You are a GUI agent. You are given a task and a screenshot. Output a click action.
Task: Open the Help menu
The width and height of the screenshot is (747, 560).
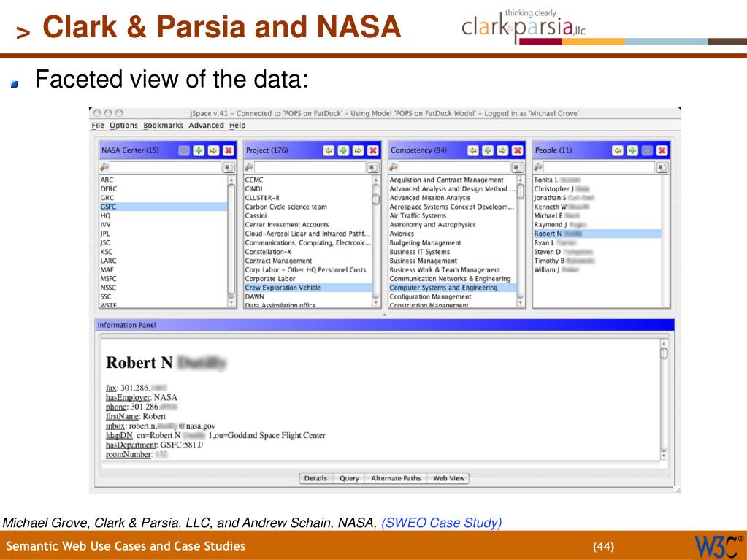click(237, 126)
